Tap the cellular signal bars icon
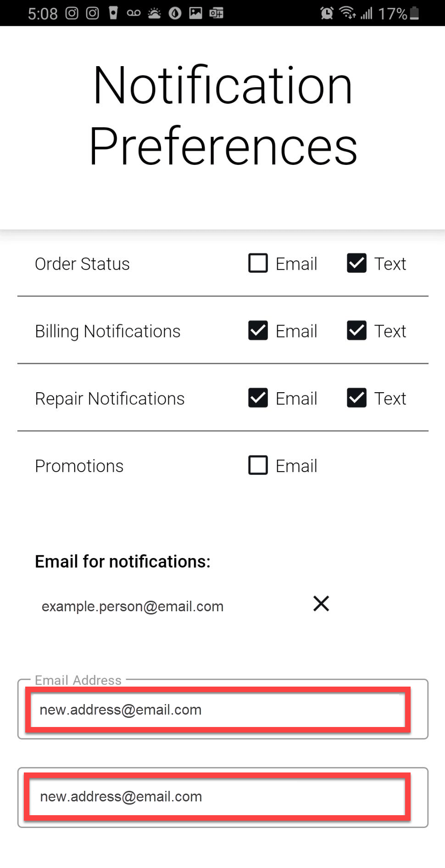Image resolution: width=445 pixels, height=868 pixels. (x=366, y=13)
